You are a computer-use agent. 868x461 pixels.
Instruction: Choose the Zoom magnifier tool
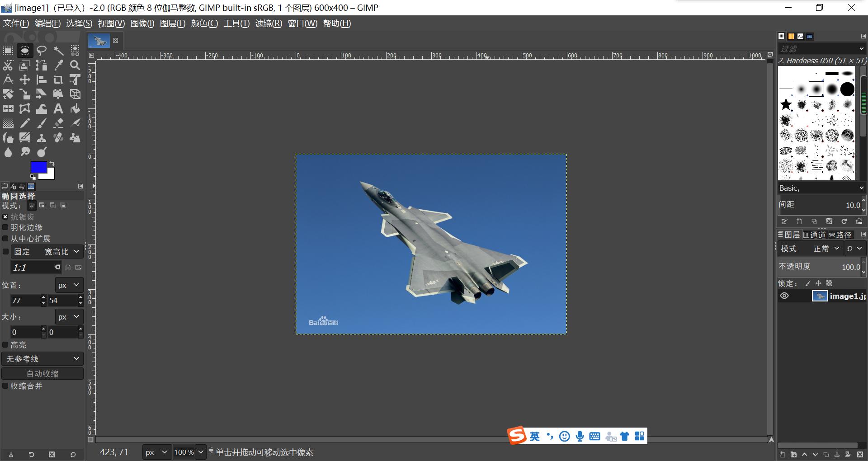[75, 65]
